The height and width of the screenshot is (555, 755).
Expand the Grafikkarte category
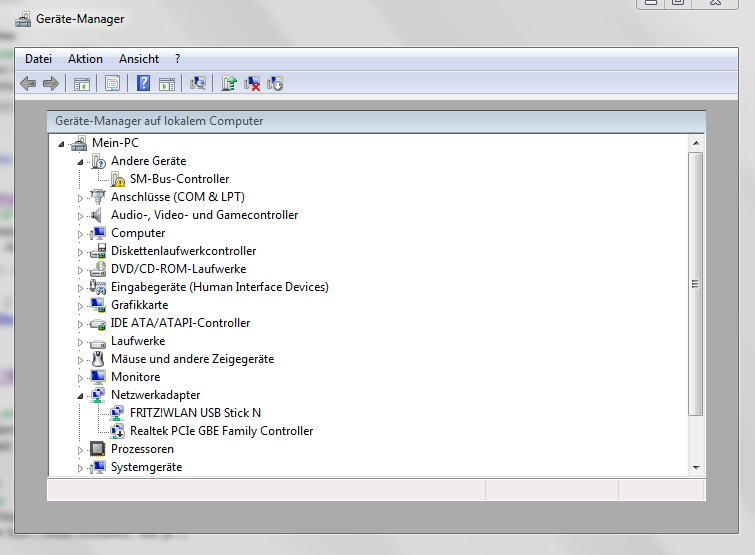click(80, 306)
